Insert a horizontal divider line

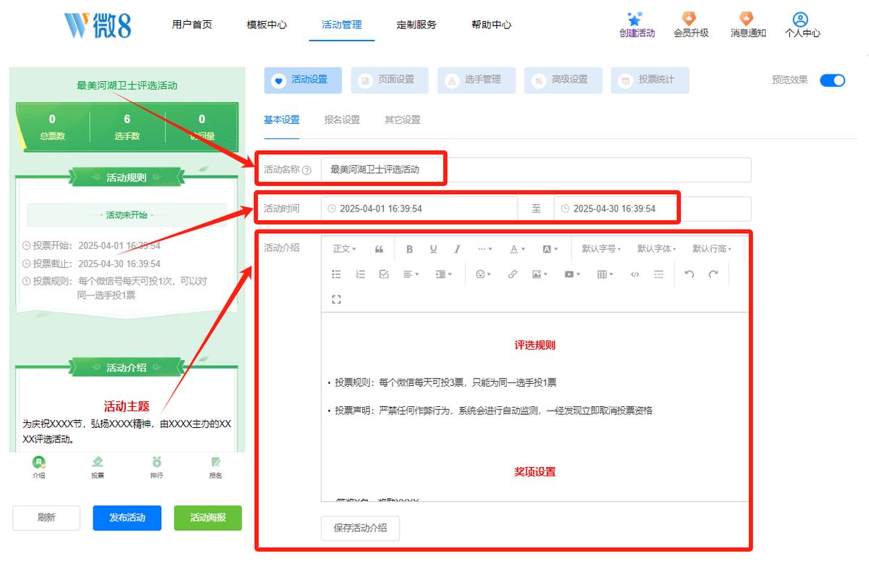pyautogui.click(x=658, y=274)
